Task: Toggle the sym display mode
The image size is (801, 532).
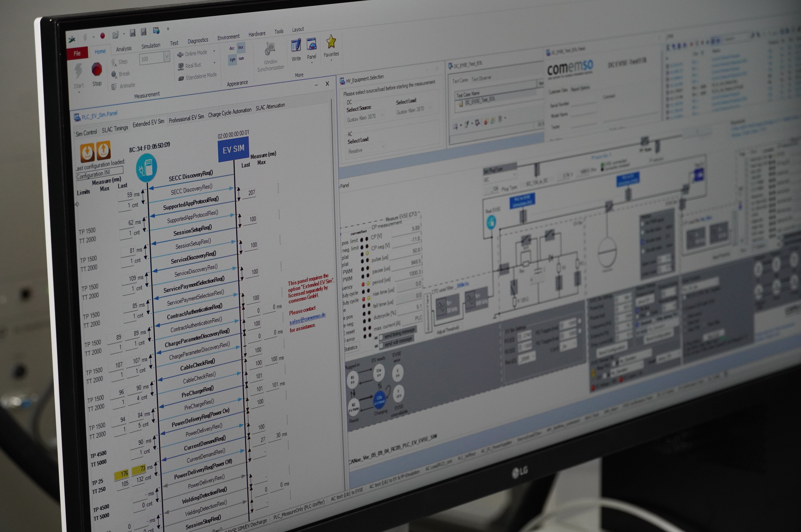Action: [x=232, y=60]
